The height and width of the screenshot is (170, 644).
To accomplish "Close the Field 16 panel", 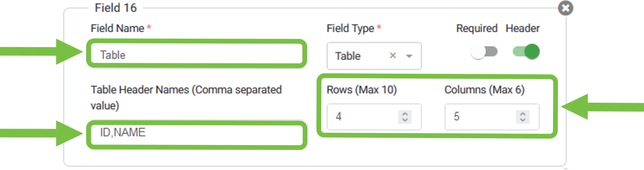I will 565,8.
